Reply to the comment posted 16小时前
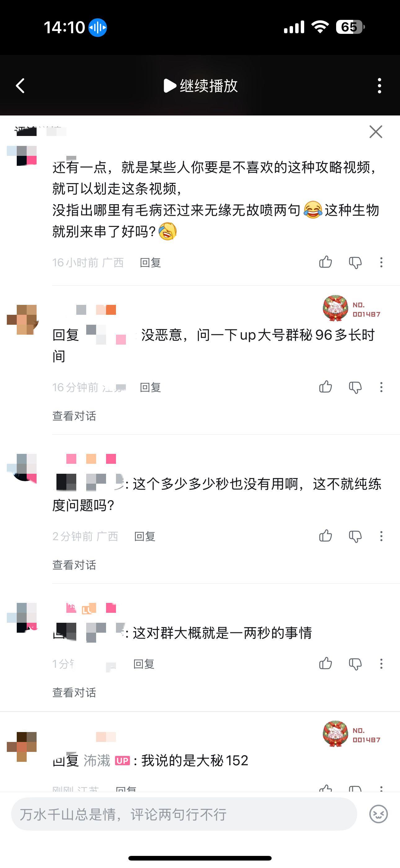The width and height of the screenshot is (400, 868). pyautogui.click(x=150, y=263)
